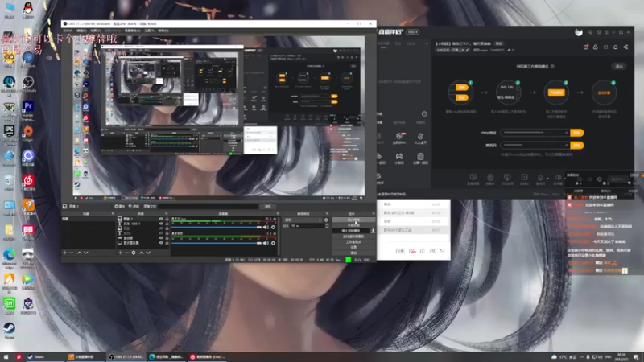Toggle visibility of last OBS source row
Viewport: 644px width, 362px height.
tap(161, 243)
